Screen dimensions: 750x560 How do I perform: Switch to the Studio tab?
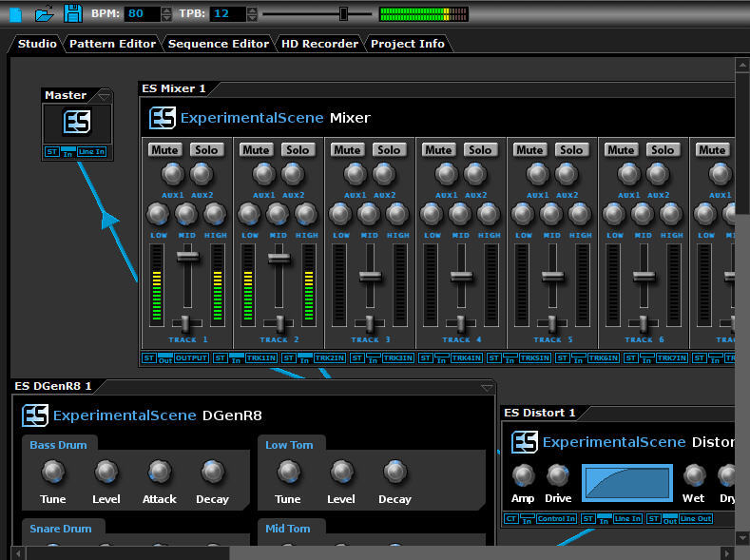pos(37,44)
